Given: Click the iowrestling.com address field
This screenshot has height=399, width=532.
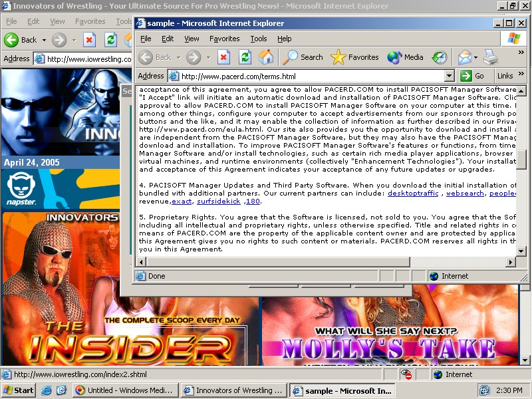Looking at the screenshot, I should point(82,59).
